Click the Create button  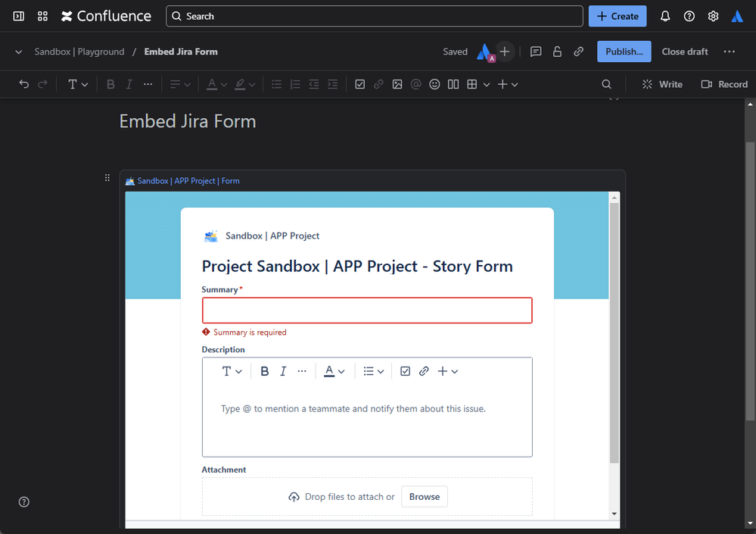pos(618,17)
